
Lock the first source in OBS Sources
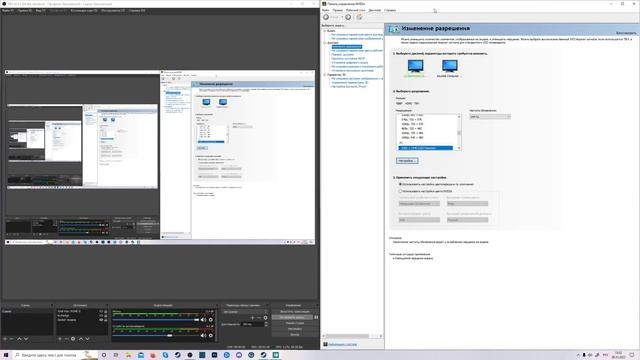[x=106, y=311]
